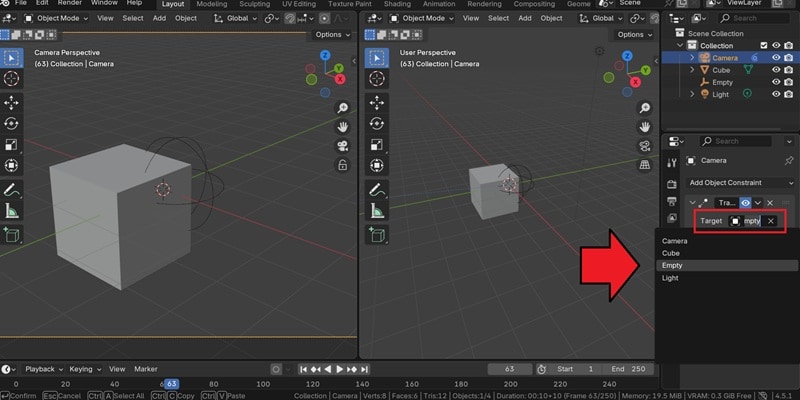Click the End frame 250 field

628,369
